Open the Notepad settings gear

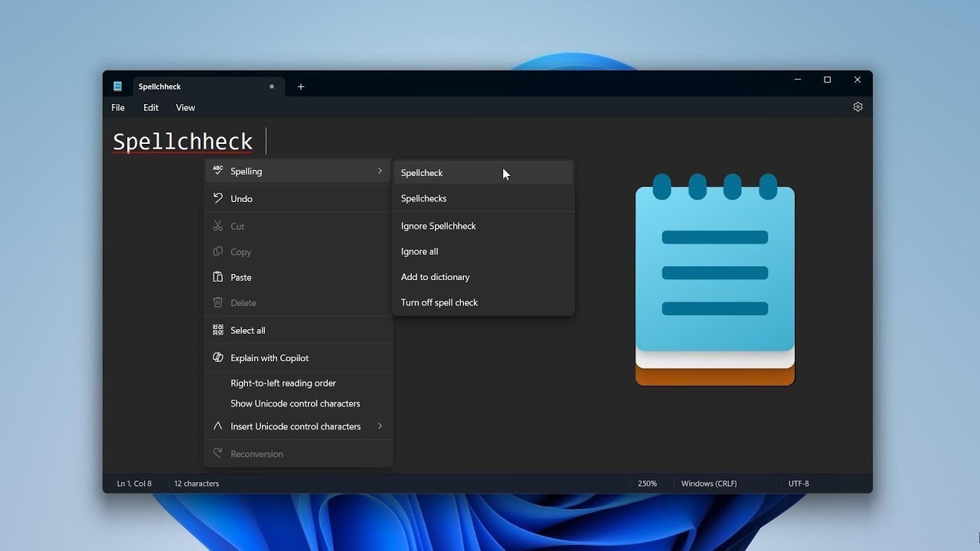tap(857, 107)
